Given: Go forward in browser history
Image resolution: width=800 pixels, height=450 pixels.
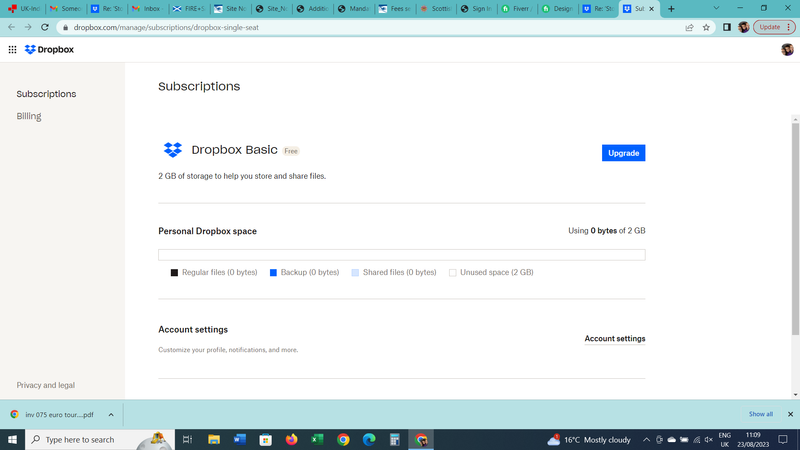Looking at the screenshot, I should tap(28, 27).
